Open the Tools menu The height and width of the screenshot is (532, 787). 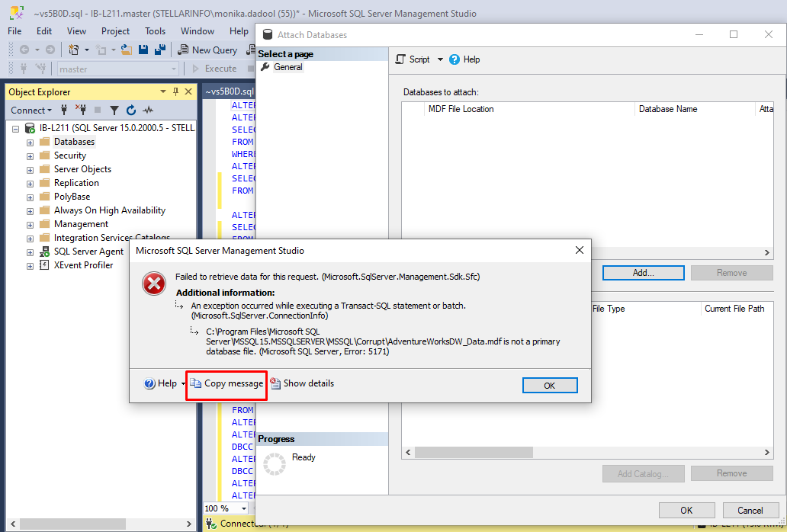click(155, 31)
